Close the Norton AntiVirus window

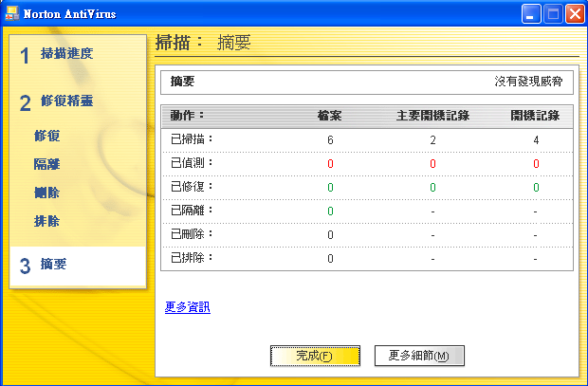click(576, 14)
